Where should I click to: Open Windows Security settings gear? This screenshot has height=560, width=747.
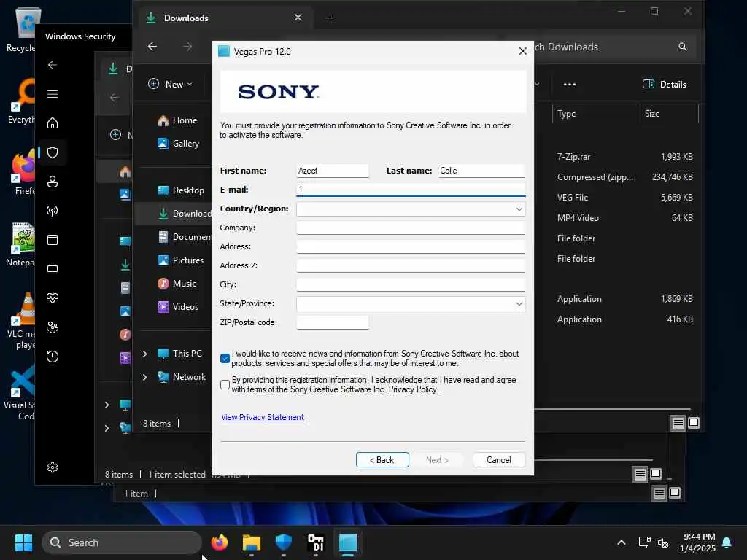[53, 467]
